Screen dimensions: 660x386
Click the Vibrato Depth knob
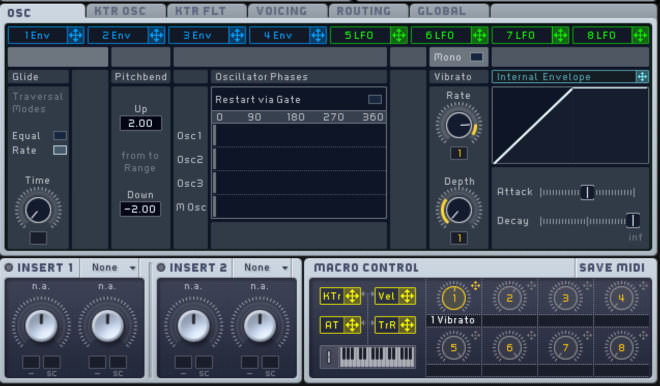point(459,210)
